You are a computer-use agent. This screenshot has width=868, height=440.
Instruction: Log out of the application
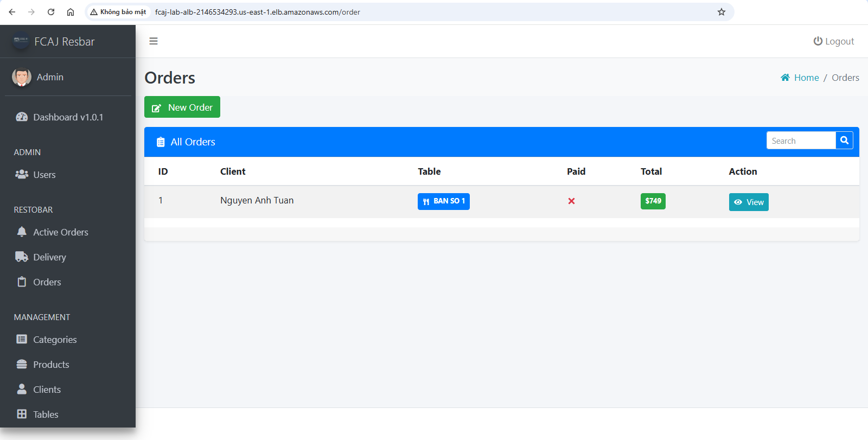(x=834, y=41)
